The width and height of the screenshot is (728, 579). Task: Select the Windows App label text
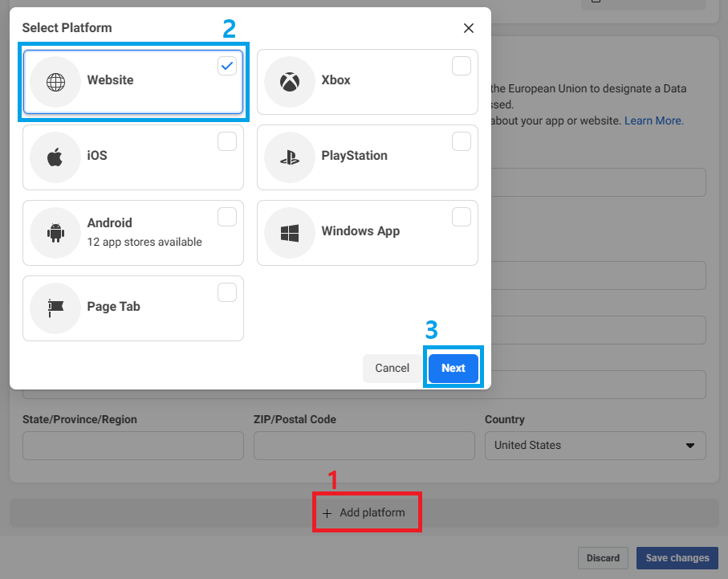click(360, 231)
